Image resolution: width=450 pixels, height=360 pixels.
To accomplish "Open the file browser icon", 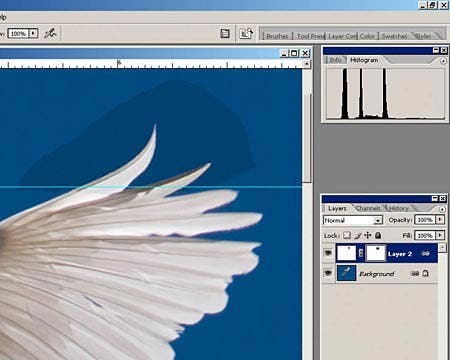I will 225,33.
